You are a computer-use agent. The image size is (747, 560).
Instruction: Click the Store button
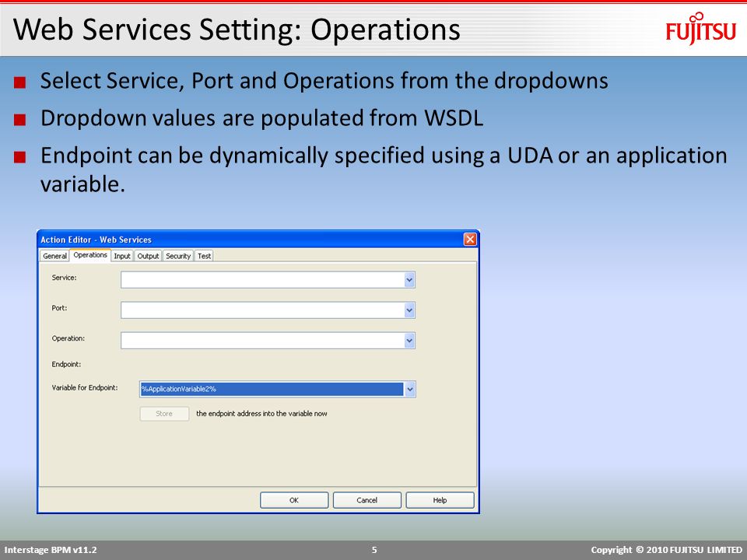164,414
